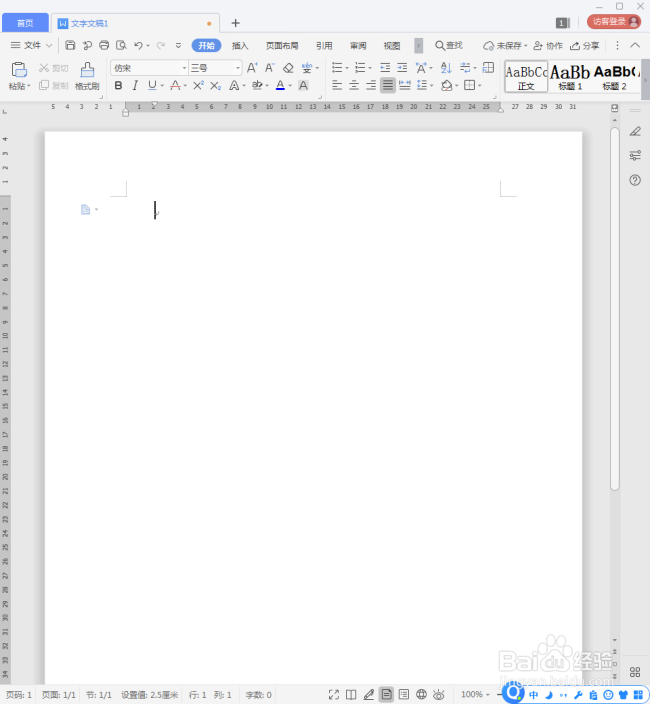Image resolution: width=650 pixels, height=704 pixels.
Task: Expand bullet list options dropdown
Action: [347, 68]
